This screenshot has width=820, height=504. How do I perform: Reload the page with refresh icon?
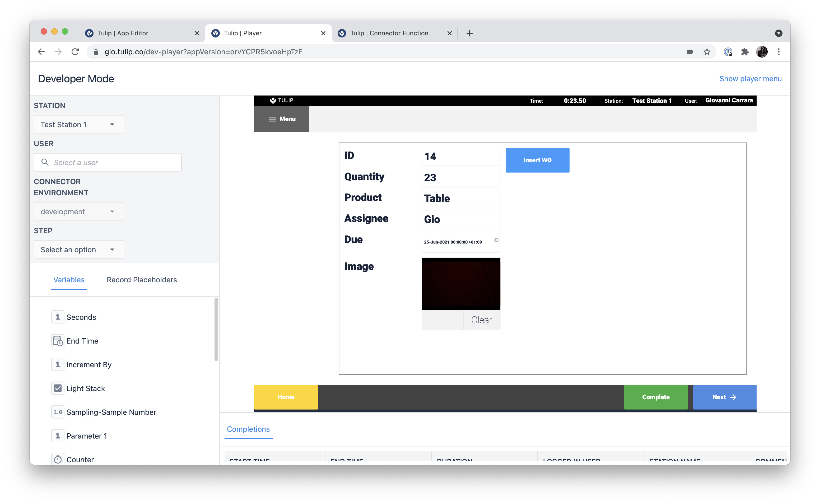pos(75,52)
